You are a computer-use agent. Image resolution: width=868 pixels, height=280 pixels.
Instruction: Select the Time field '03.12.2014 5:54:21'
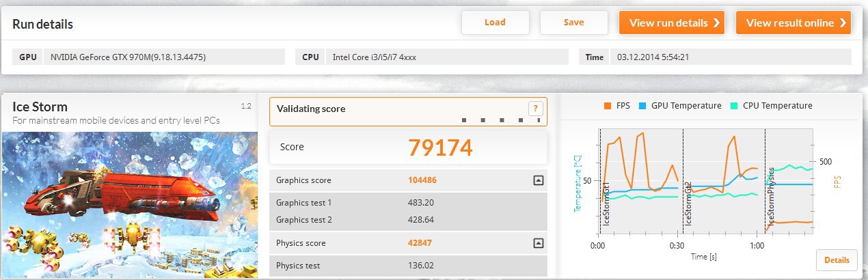point(730,57)
